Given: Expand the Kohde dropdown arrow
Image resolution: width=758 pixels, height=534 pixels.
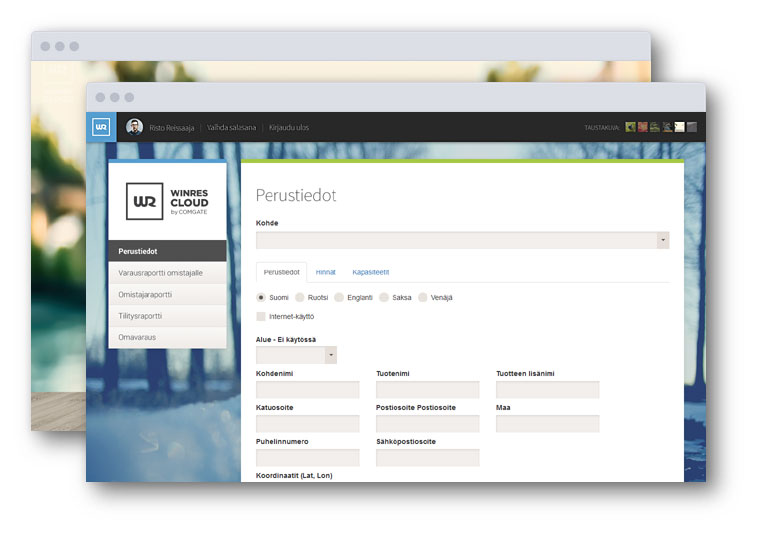Looking at the screenshot, I should point(663,240).
